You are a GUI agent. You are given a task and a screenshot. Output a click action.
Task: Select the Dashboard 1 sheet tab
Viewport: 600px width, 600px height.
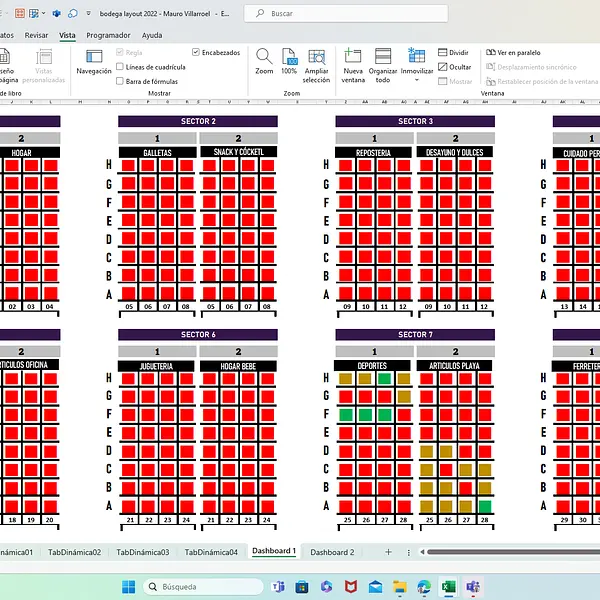coord(274,551)
